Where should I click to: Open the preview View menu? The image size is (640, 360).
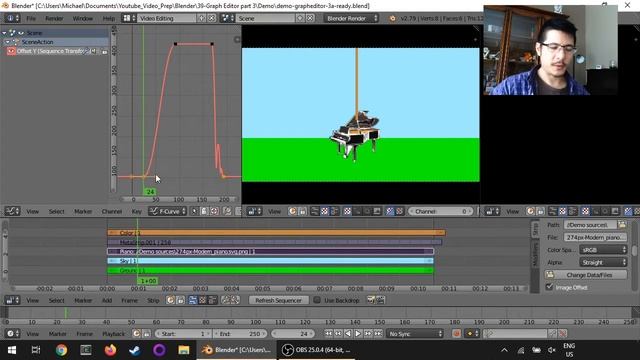pos(274,211)
